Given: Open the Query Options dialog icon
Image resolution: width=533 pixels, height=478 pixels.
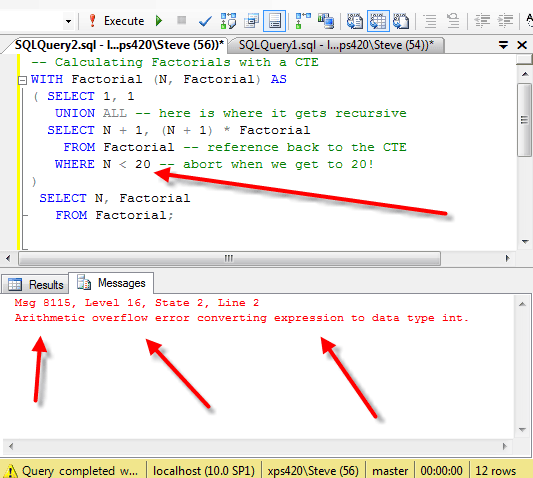Looking at the screenshot, I should (x=252, y=21).
